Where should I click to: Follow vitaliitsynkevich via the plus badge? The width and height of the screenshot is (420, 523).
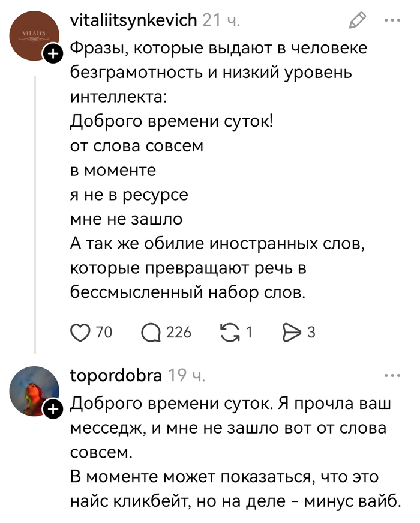coord(54,54)
